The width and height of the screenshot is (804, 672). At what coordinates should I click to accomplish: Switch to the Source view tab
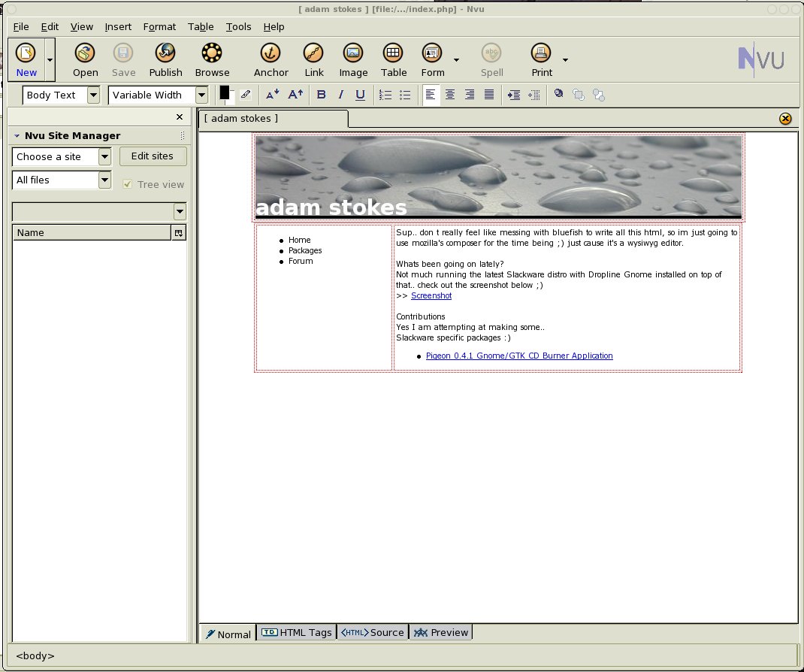point(373,632)
